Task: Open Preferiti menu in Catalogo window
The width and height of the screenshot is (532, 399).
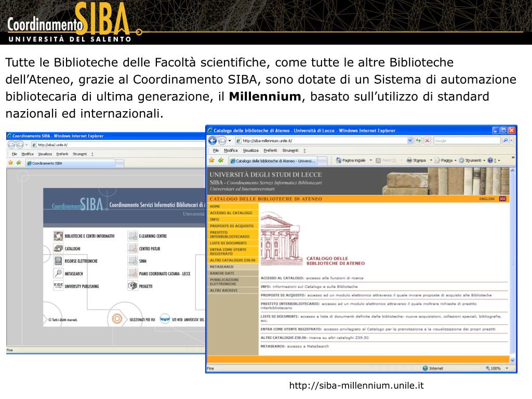Action: coord(270,150)
